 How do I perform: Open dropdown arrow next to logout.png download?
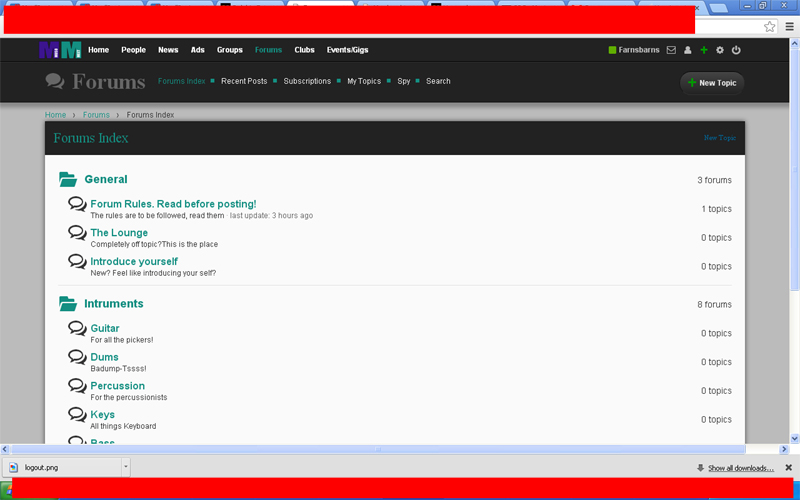click(x=125, y=467)
